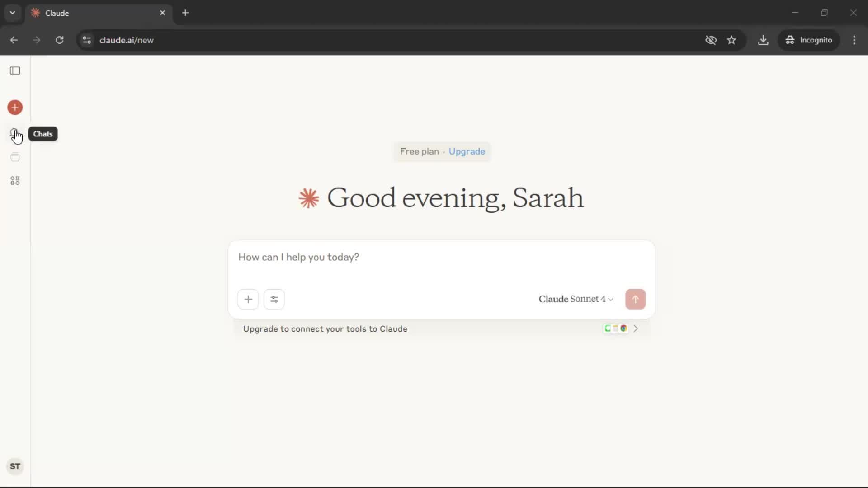
Task: Go back using browser back arrow
Action: pos(14,40)
